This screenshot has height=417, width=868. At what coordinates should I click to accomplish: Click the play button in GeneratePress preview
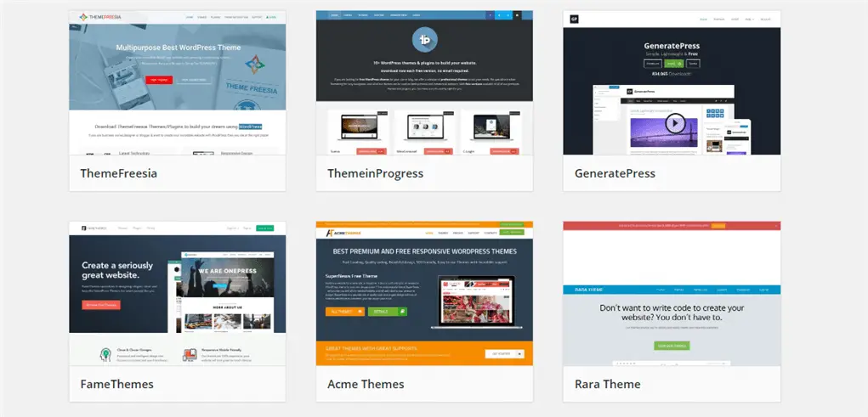tap(675, 123)
